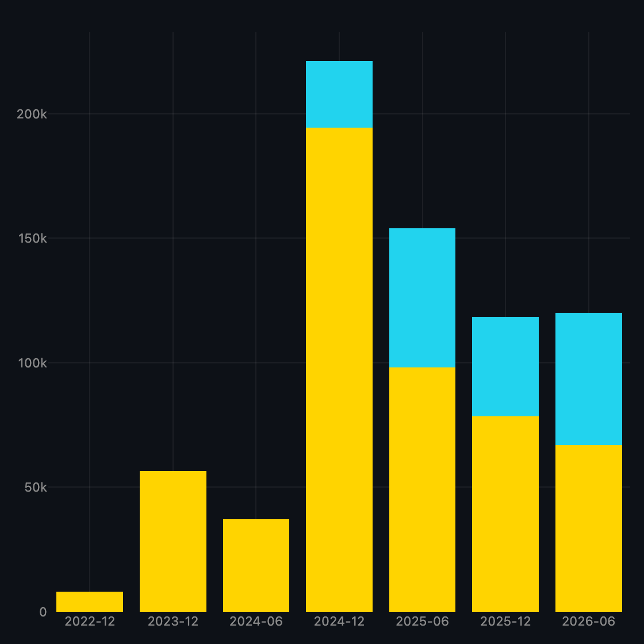Image resolution: width=644 pixels, height=644 pixels.
Task: Click the 2025-06 x-axis label
Action: 422,622
